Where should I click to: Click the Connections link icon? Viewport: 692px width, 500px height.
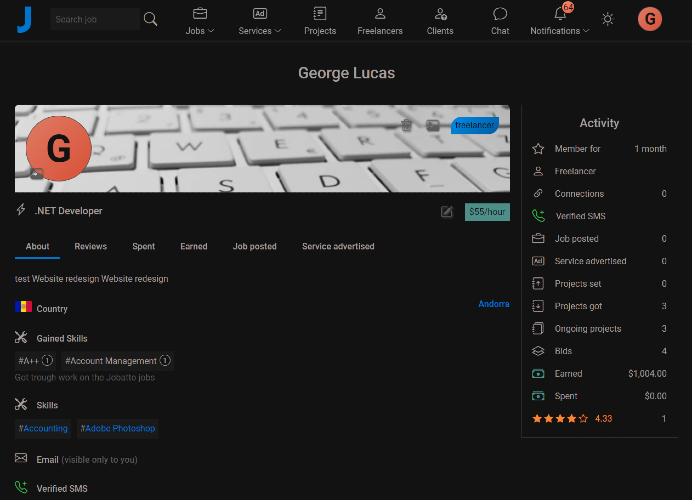point(538,193)
